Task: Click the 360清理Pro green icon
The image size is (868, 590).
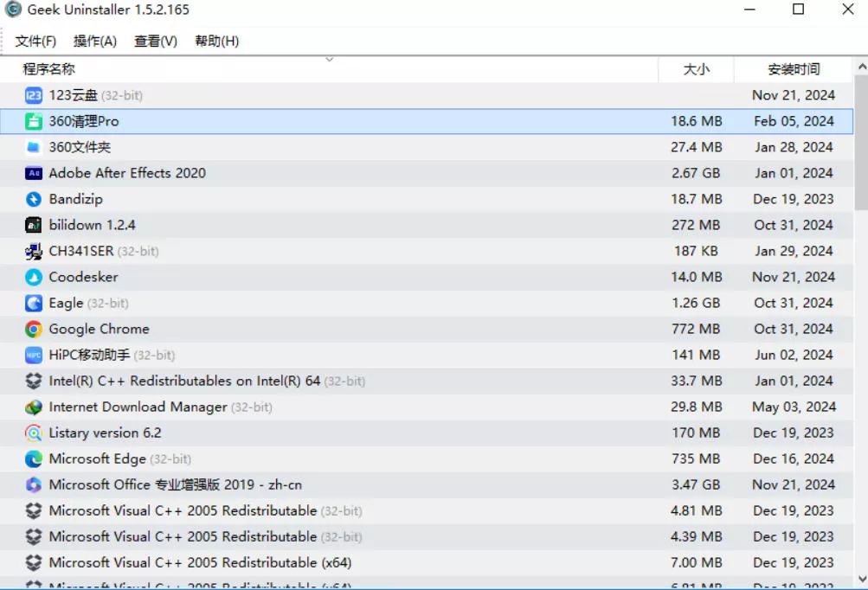Action: 33,121
